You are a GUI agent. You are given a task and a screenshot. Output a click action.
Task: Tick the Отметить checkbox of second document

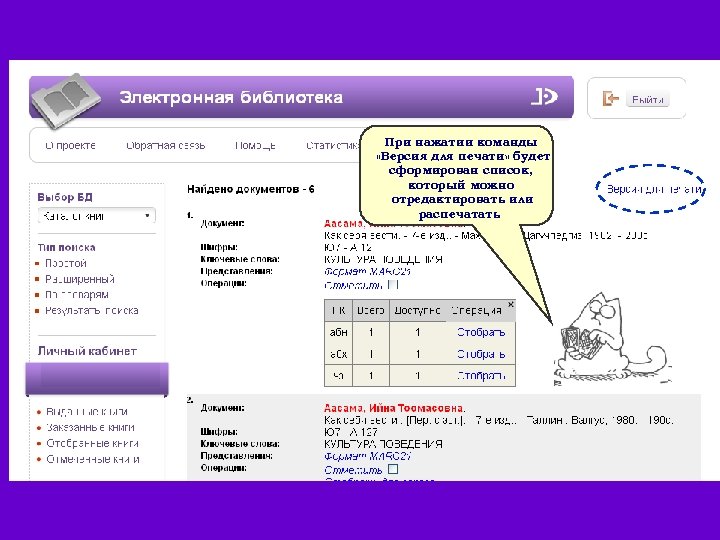(393, 469)
